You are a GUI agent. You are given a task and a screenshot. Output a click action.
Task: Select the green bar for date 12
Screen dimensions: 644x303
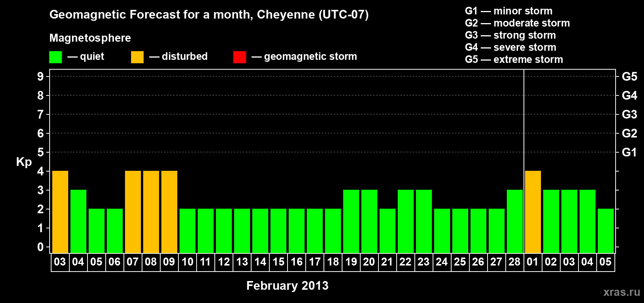pyautogui.click(x=224, y=231)
